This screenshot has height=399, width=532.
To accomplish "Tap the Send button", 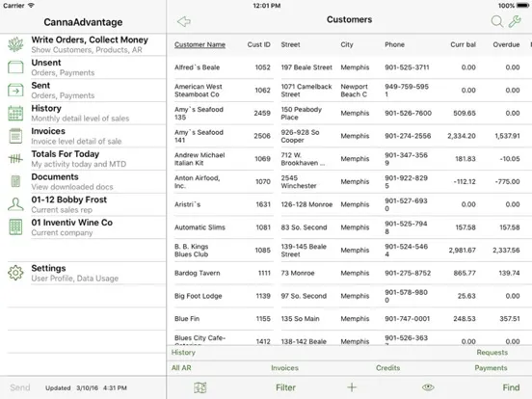I will coord(20,387).
